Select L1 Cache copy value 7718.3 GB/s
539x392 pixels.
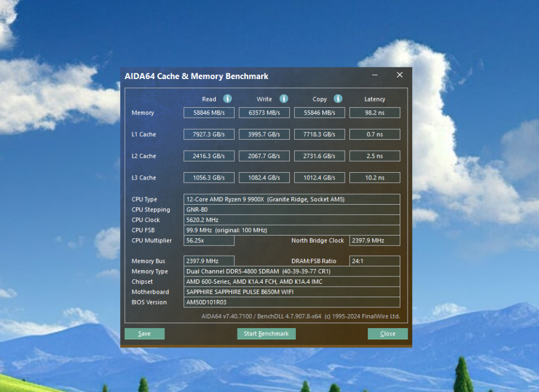(x=319, y=134)
